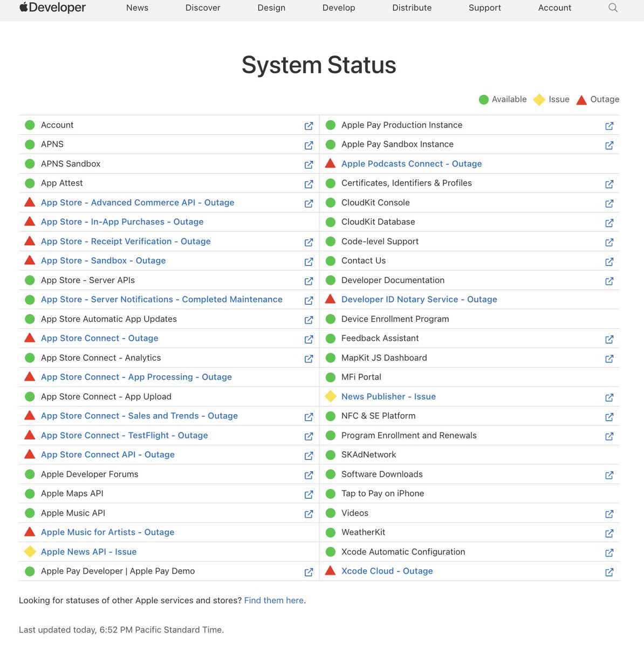
Task: Open external link icon for APNS Sandbox
Action: pos(309,164)
